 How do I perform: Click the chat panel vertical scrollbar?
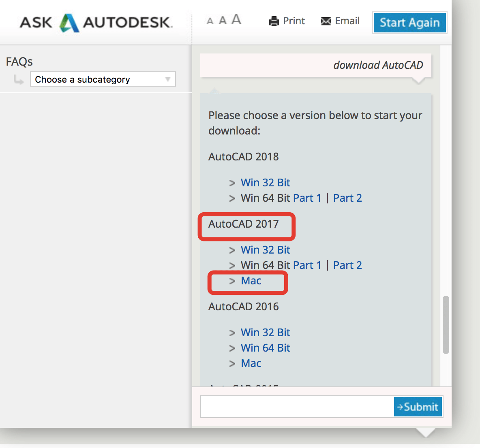pyautogui.click(x=446, y=325)
